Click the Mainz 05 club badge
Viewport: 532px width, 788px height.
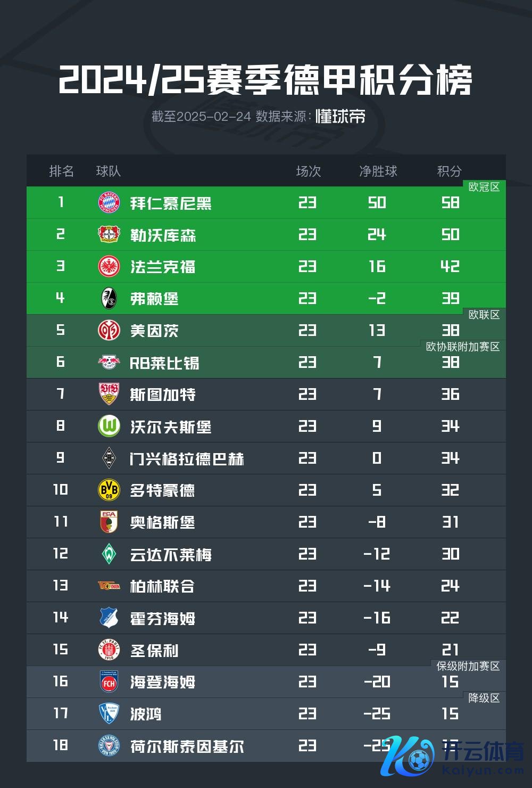109,330
